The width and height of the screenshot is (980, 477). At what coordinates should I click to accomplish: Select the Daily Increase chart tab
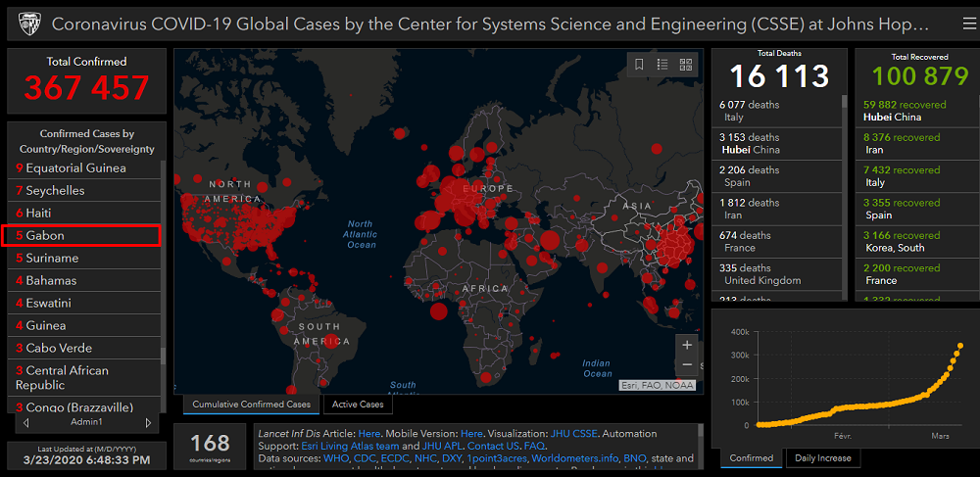pyautogui.click(x=822, y=457)
